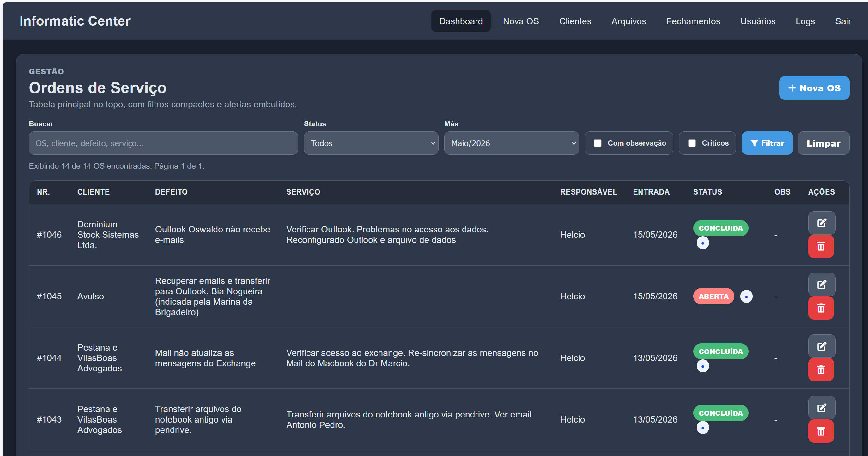Clear filters with the Limpar button
This screenshot has width=868, height=456.
pos(823,143)
